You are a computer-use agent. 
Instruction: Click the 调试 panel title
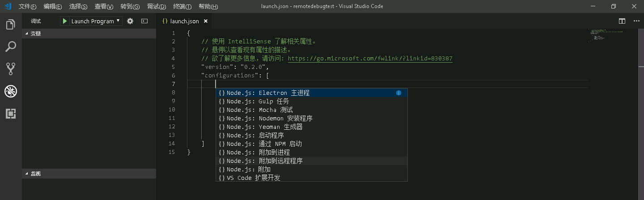coord(36,21)
